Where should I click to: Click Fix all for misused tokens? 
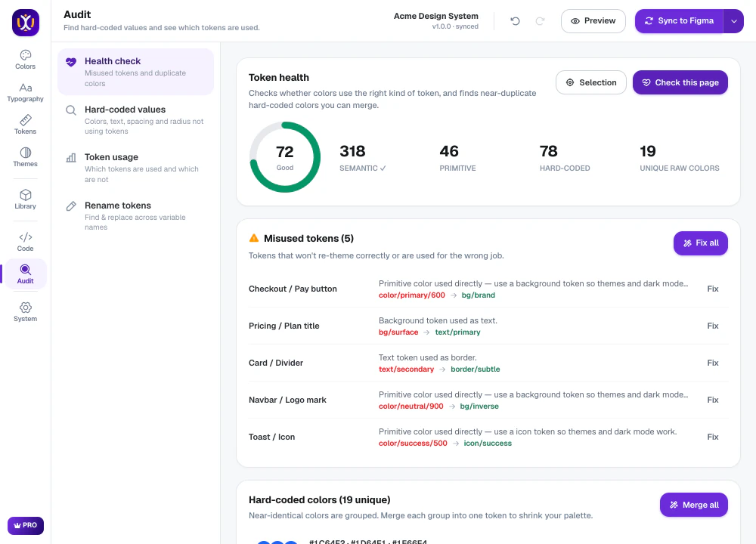701,243
